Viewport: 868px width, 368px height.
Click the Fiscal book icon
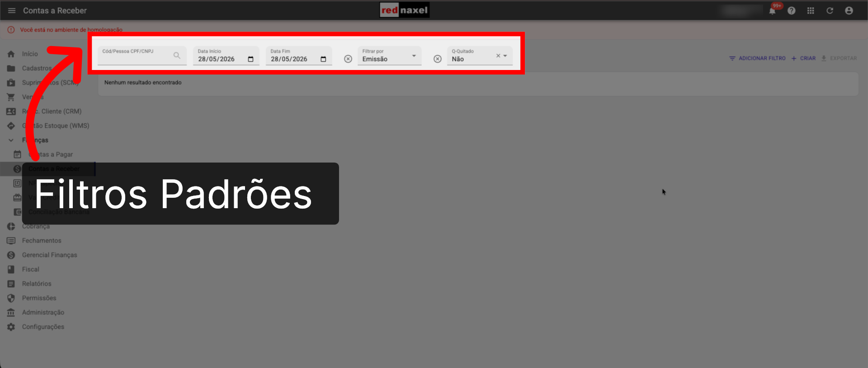pyautogui.click(x=11, y=270)
